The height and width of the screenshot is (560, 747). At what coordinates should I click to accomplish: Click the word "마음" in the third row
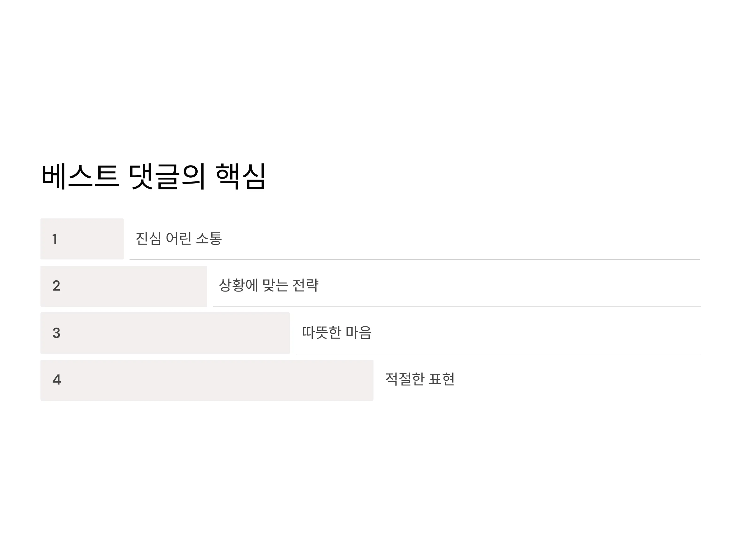pyautogui.click(x=359, y=333)
